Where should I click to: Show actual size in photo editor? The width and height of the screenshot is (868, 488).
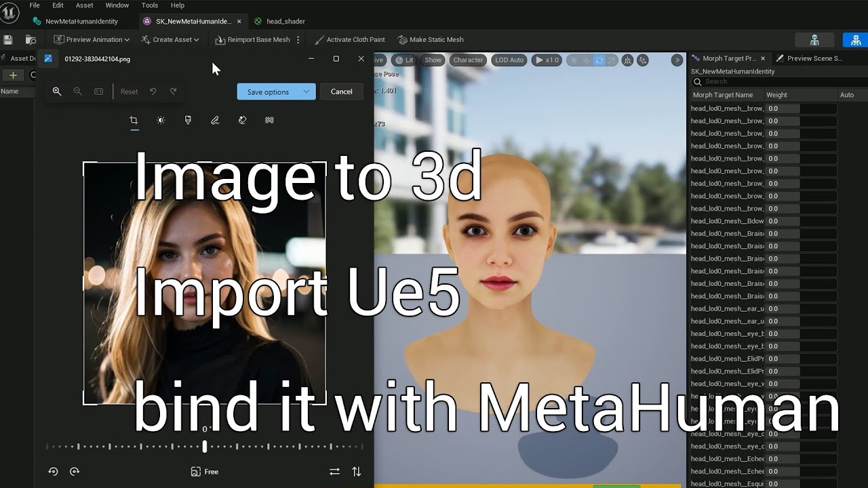point(99,91)
